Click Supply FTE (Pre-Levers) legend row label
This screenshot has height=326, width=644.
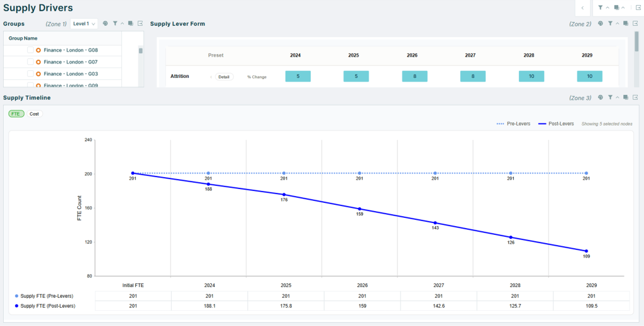coord(47,296)
